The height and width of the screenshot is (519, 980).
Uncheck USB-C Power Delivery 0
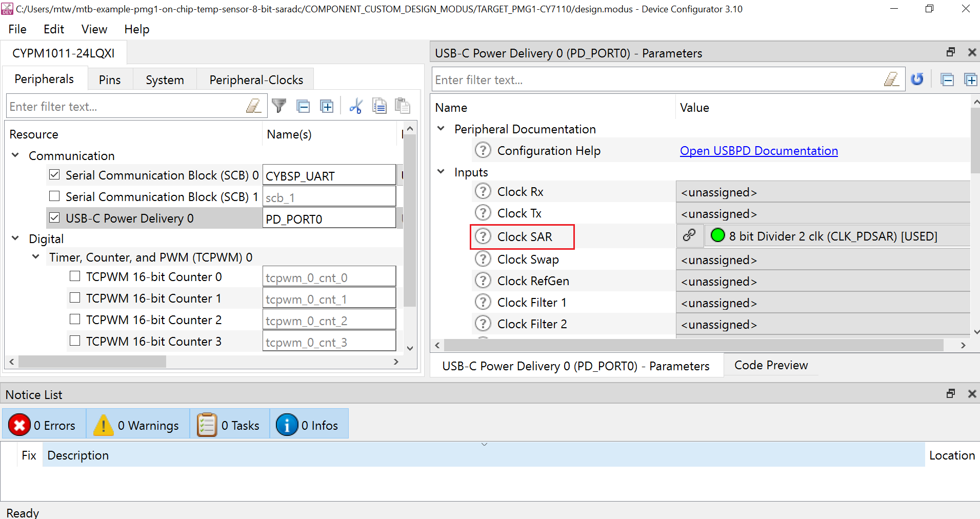(x=54, y=218)
